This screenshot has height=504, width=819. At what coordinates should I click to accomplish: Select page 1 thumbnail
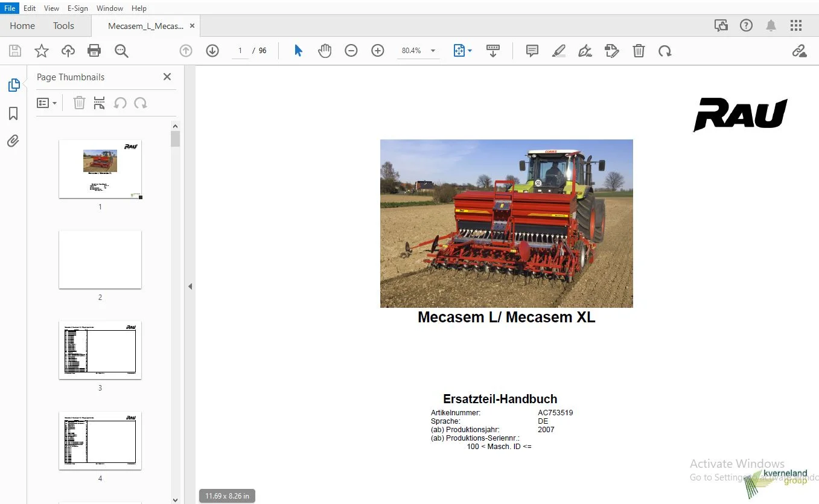100,169
